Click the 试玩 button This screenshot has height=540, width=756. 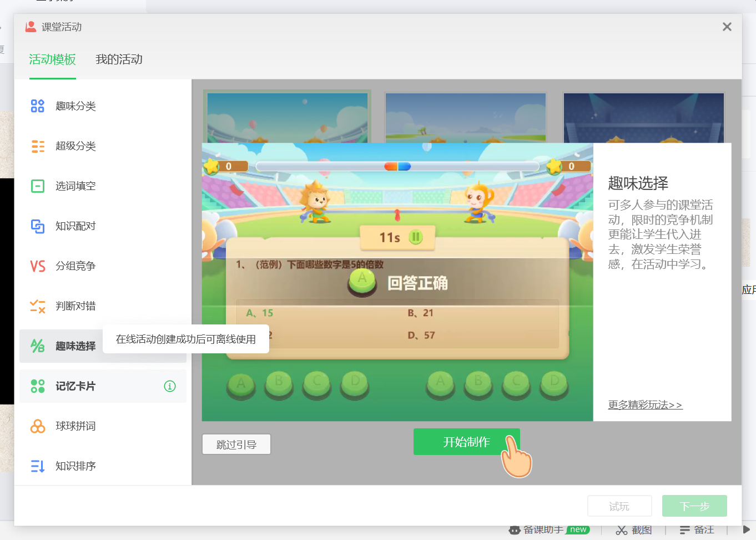tap(619, 506)
